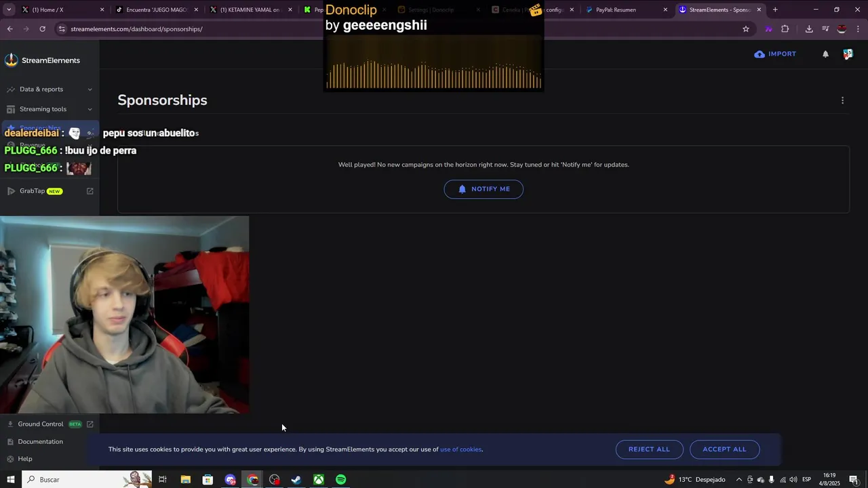This screenshot has width=868, height=488.
Task: Click the browser address bar URL
Action: tap(137, 29)
